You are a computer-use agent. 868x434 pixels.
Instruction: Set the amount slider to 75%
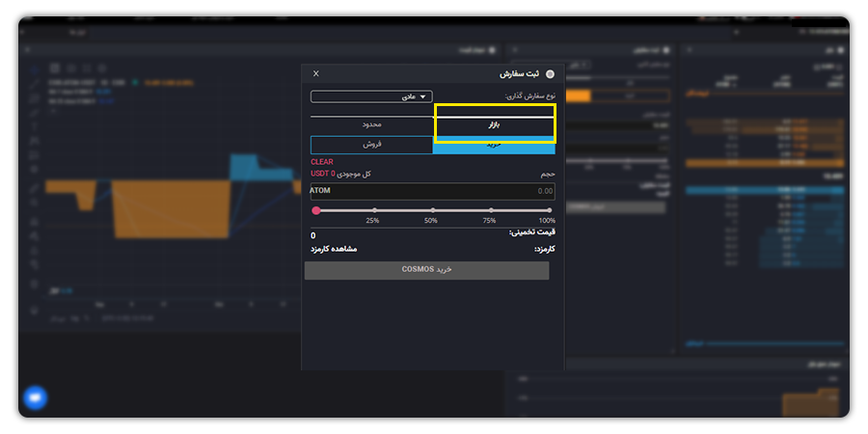click(x=491, y=210)
